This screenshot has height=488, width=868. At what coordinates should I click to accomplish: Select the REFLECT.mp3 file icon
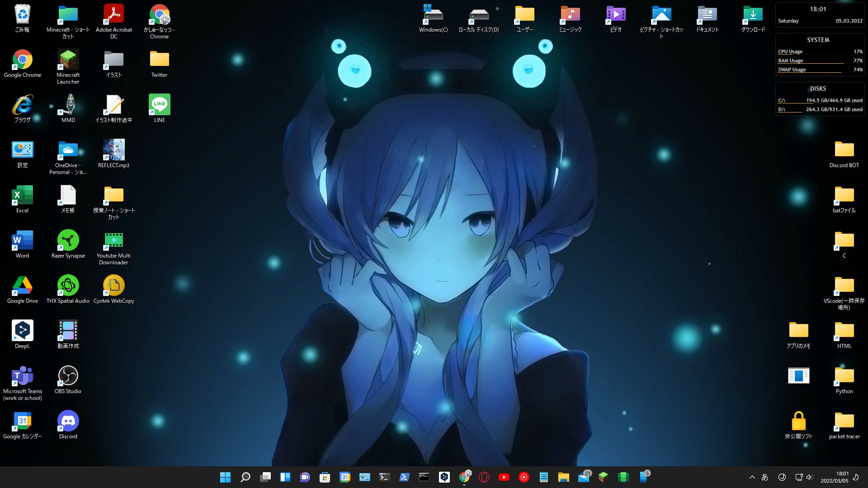113,155
